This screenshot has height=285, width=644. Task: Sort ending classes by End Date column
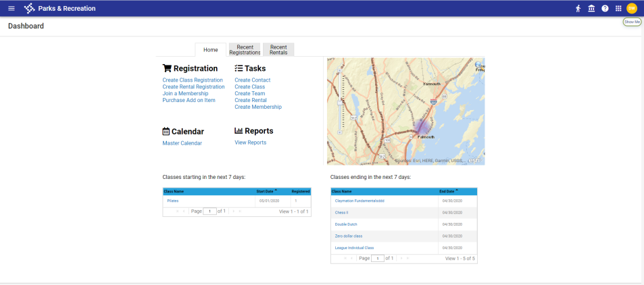(449, 192)
